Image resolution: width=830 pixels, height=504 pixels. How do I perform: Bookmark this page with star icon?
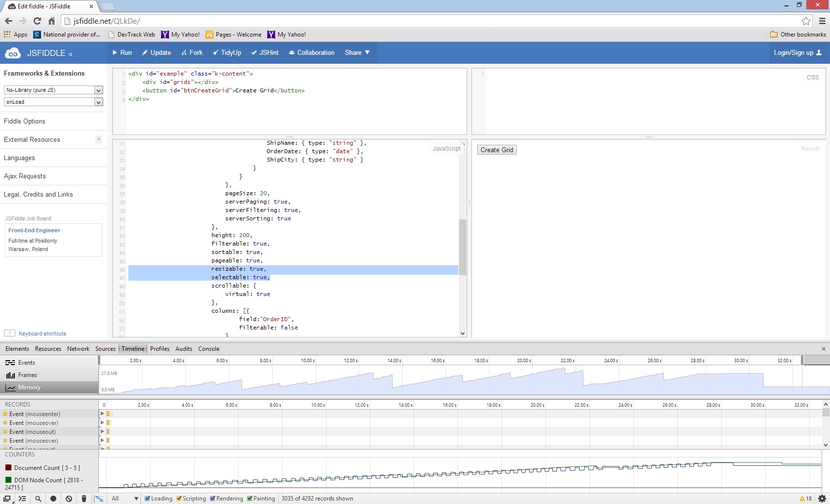[x=806, y=21]
